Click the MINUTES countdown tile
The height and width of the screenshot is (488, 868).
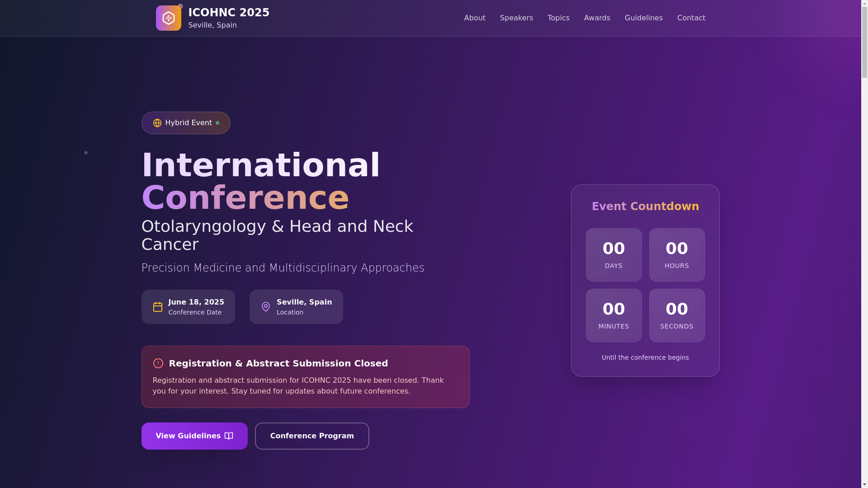pyautogui.click(x=613, y=315)
